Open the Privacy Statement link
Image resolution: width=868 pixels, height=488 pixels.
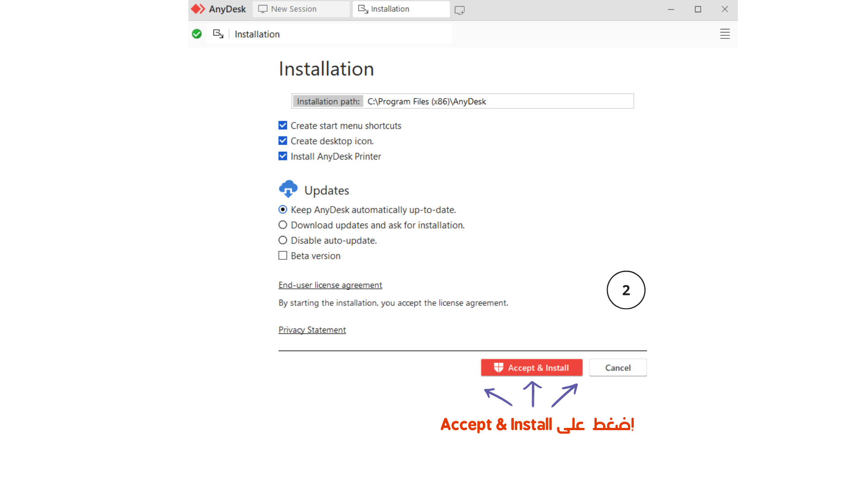(312, 330)
